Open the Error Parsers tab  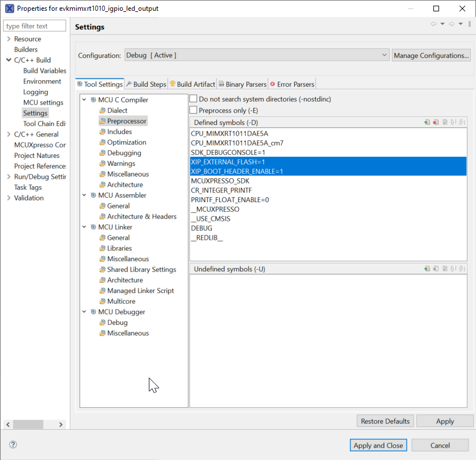291,83
